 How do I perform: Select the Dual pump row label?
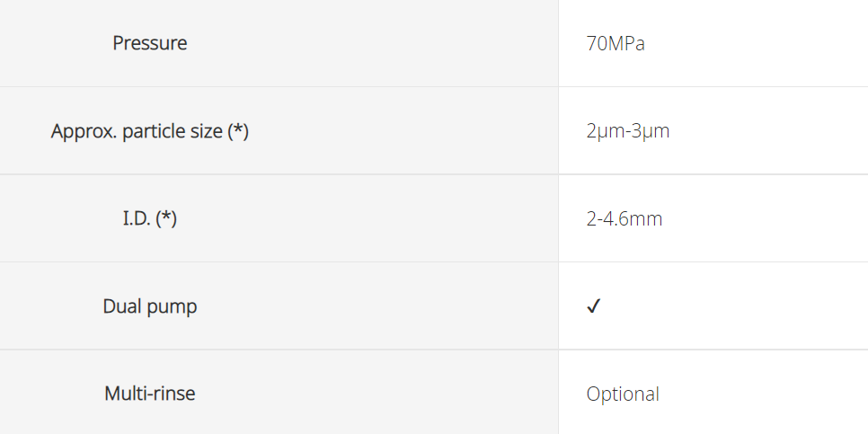click(149, 306)
